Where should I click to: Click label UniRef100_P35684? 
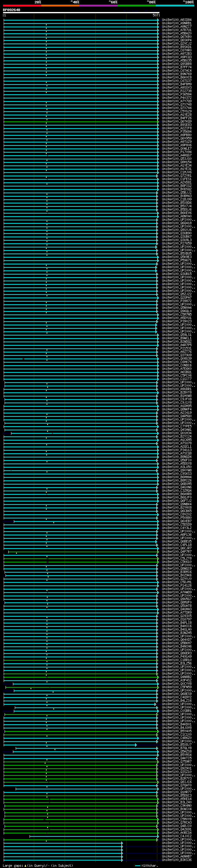point(177,132)
